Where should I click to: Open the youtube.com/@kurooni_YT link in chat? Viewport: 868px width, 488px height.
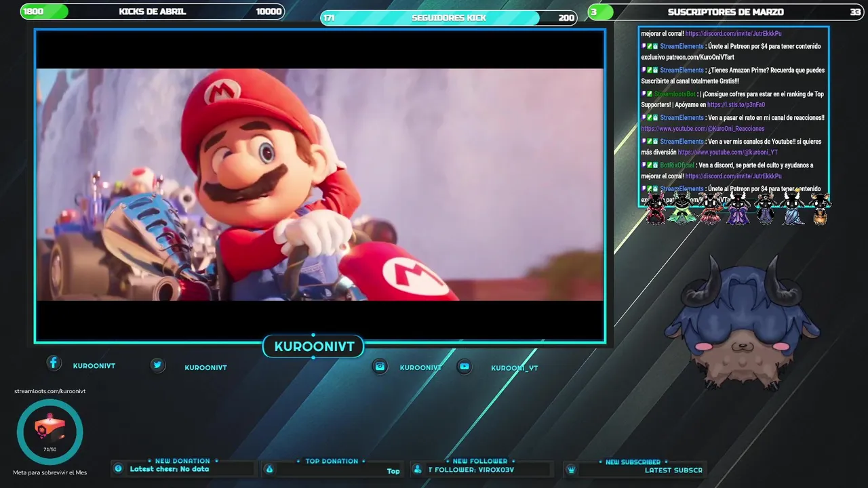728,152
